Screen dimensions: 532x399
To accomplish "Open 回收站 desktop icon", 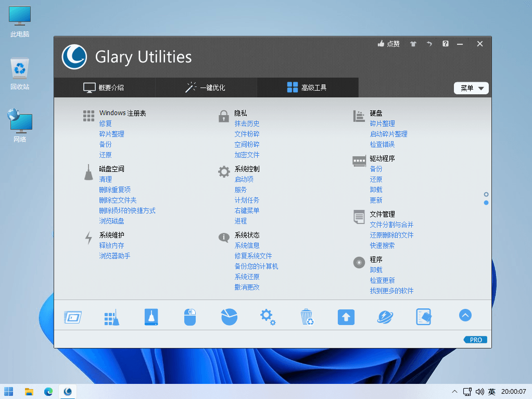I will (x=20, y=73).
